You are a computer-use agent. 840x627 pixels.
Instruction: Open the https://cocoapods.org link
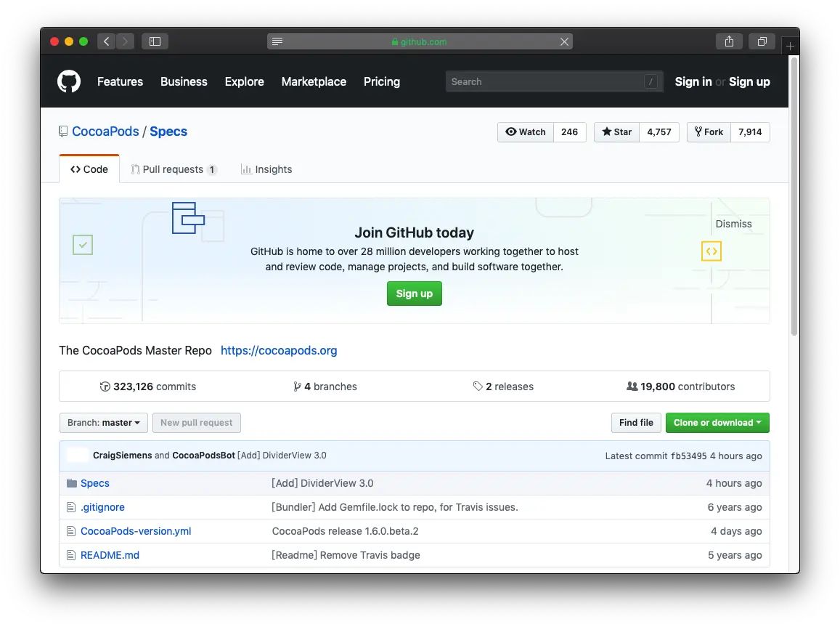pos(279,350)
